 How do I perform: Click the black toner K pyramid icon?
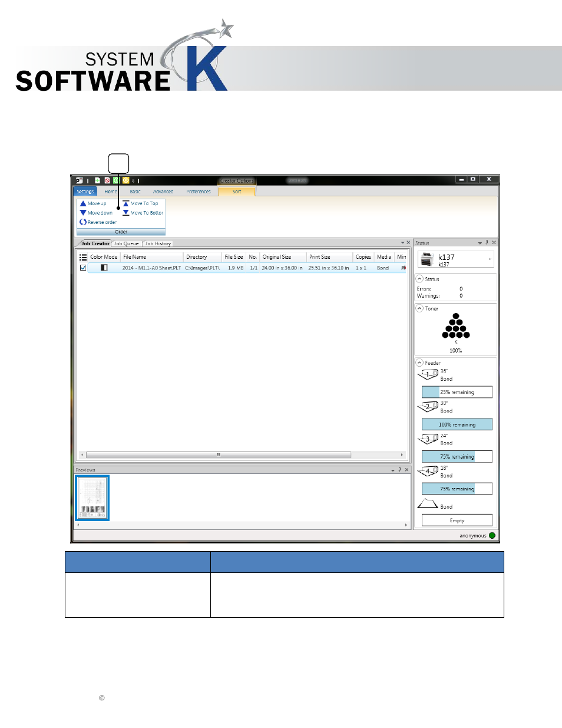point(456,326)
